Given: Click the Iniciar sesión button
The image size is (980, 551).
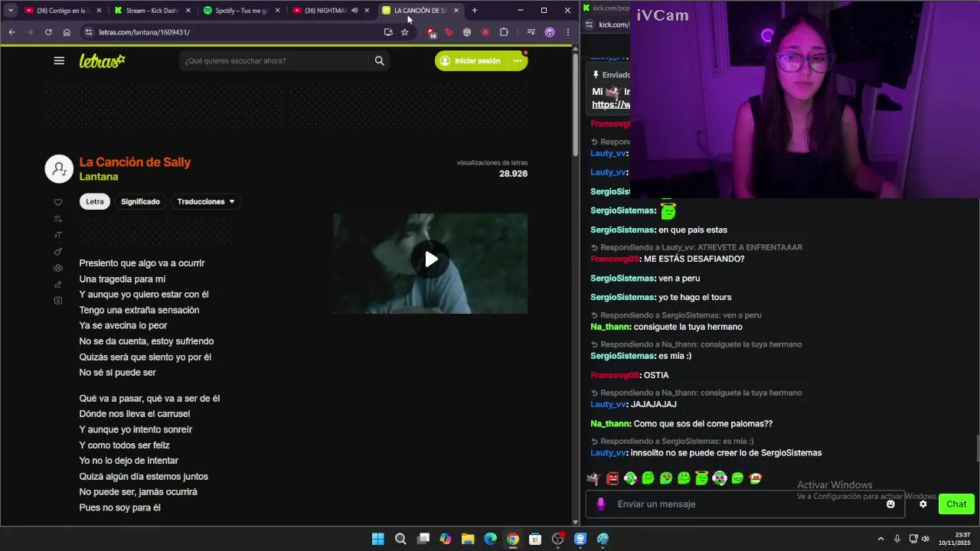Looking at the screenshot, I should 470,60.
